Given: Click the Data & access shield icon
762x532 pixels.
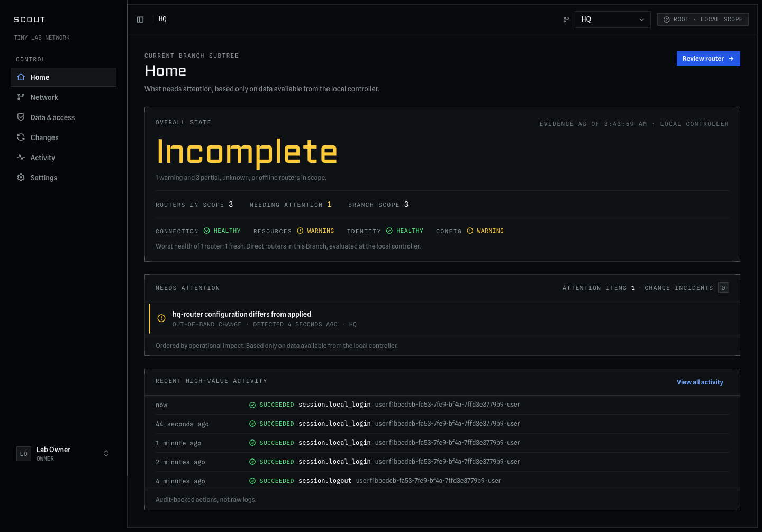Looking at the screenshot, I should pyautogui.click(x=21, y=117).
